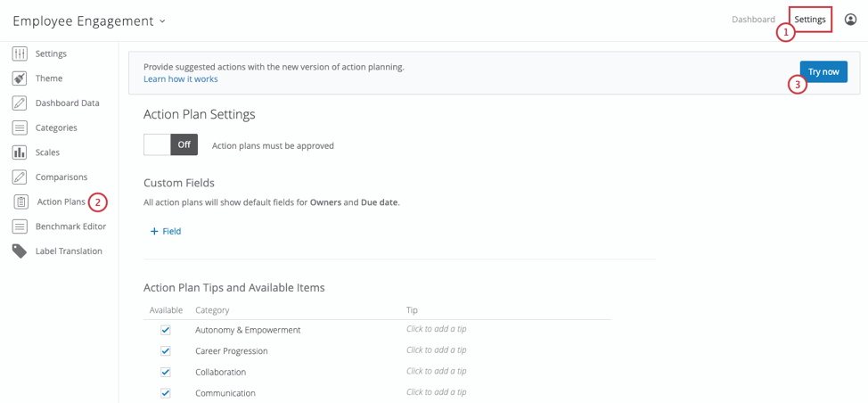Screen dimensions: 868x403
Task: Switch to the Dashboard tab
Action: [753, 20]
